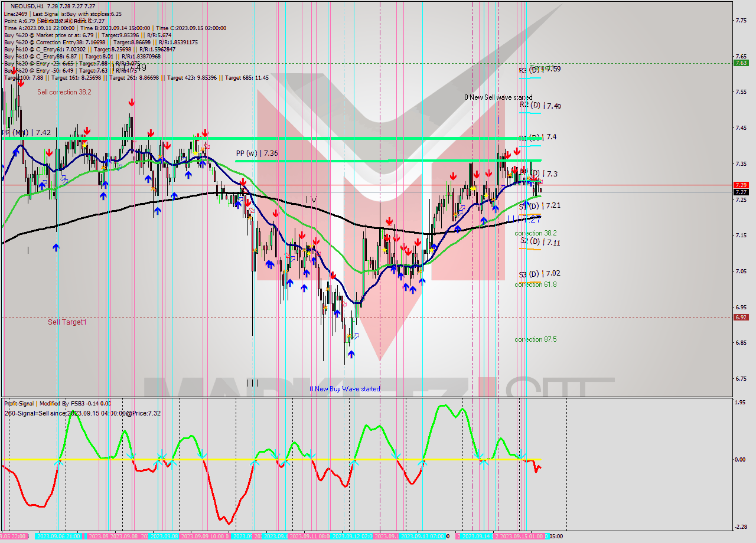The image size is (756, 543).
Task: Select the 'S3 (D) | 7.02' support label
Action: [540, 274]
